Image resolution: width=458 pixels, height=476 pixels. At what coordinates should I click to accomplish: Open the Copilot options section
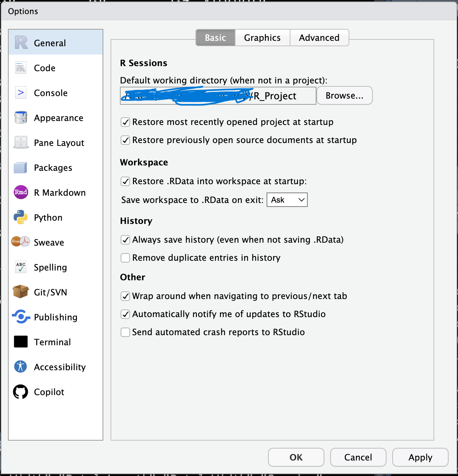point(56,391)
